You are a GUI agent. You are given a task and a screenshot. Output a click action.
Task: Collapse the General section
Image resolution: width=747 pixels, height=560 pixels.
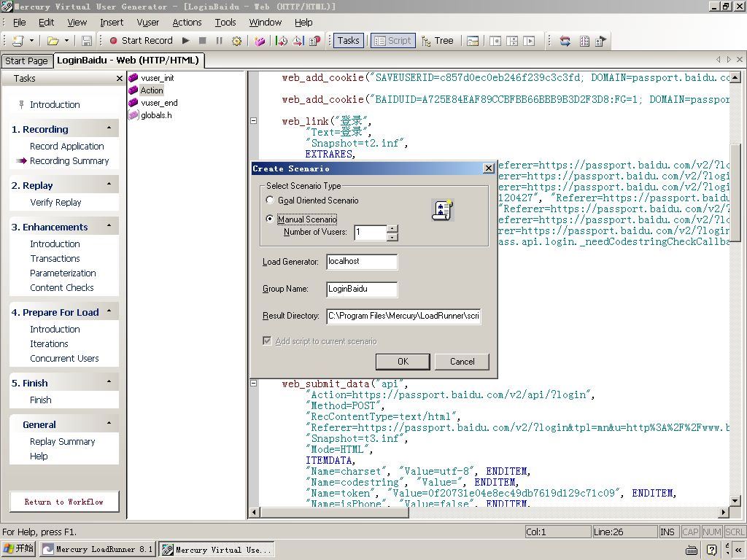tap(109, 424)
